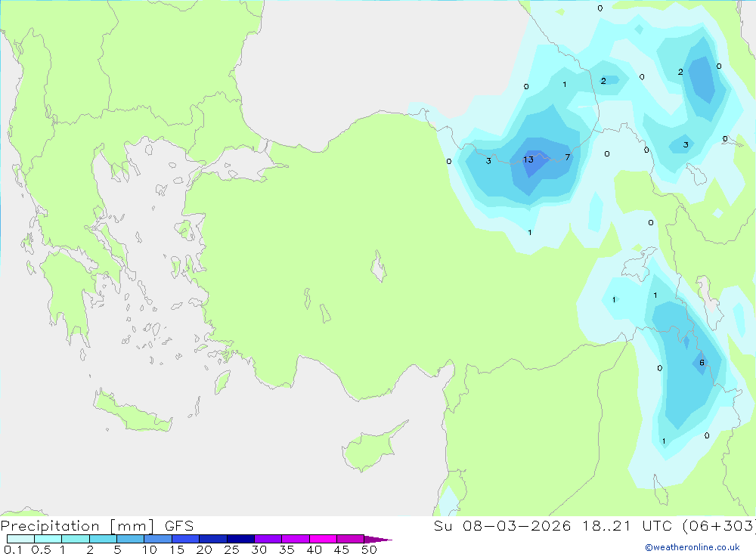The image size is (756, 554).
Task: Click the over-50 arrow tip of the legend
Action: pyautogui.click(x=377, y=539)
